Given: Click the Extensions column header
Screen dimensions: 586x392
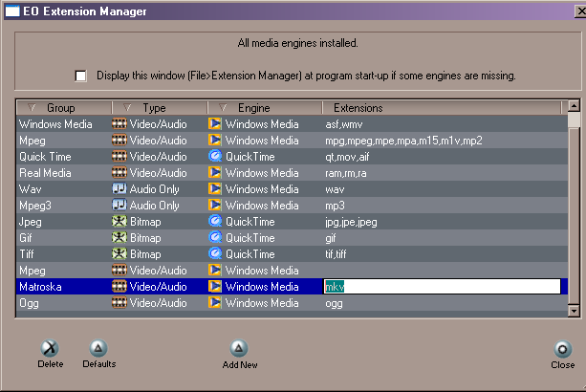Looking at the screenshot, I should (x=442, y=108).
